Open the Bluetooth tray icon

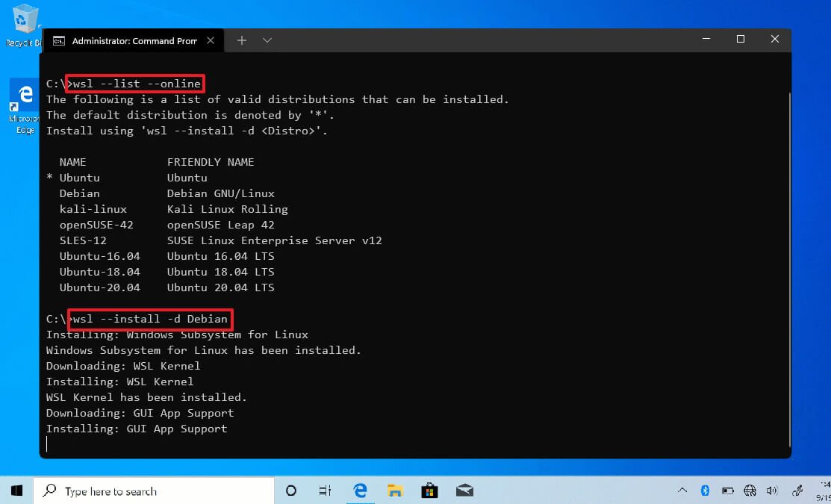(x=704, y=491)
